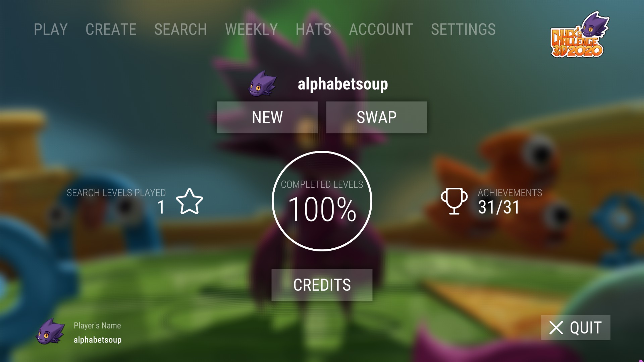The width and height of the screenshot is (644, 362).
Task: Open the Weekly menu item
Action: pos(251,29)
